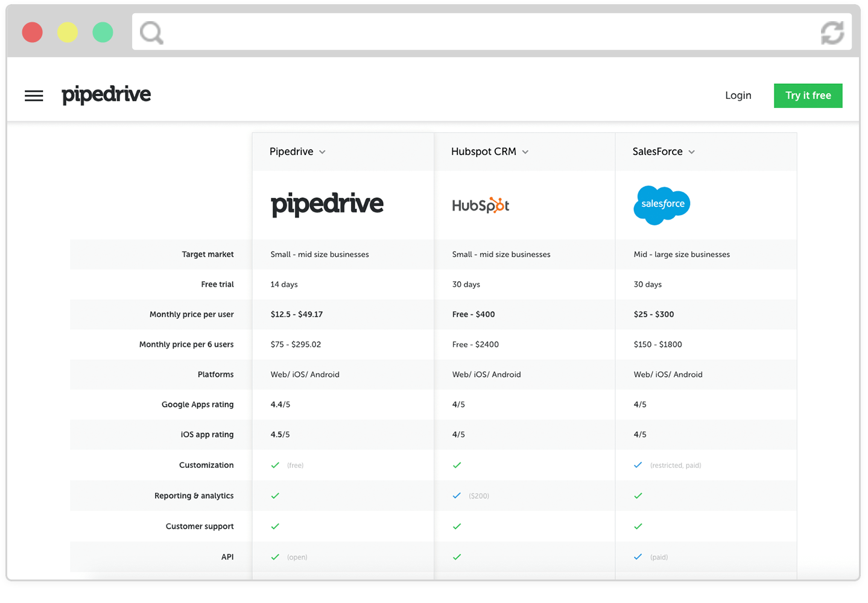The image size is (868, 603).
Task: Click Hubspot Customer support checkmark
Action: click(457, 526)
